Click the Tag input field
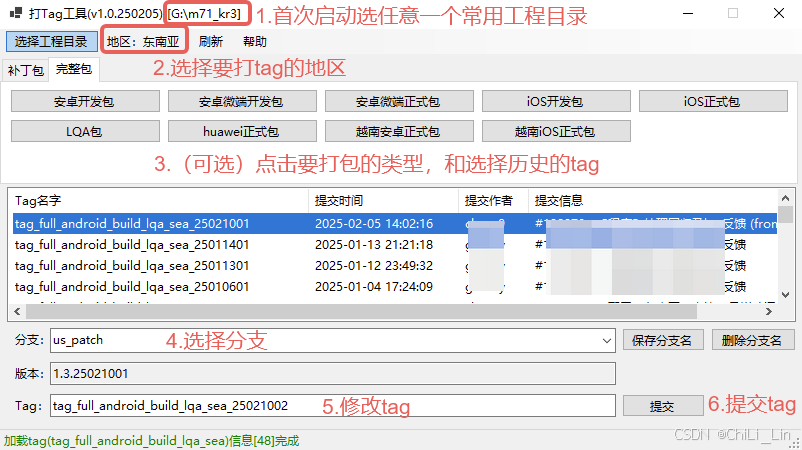 pyautogui.click(x=332, y=406)
